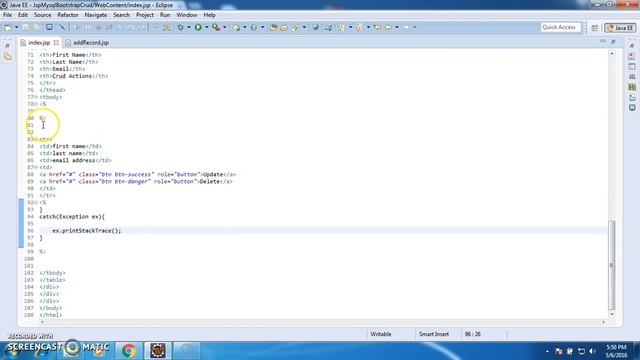Open the New file dropdown arrow
This screenshot has height=360, width=640.
pos(16,27)
